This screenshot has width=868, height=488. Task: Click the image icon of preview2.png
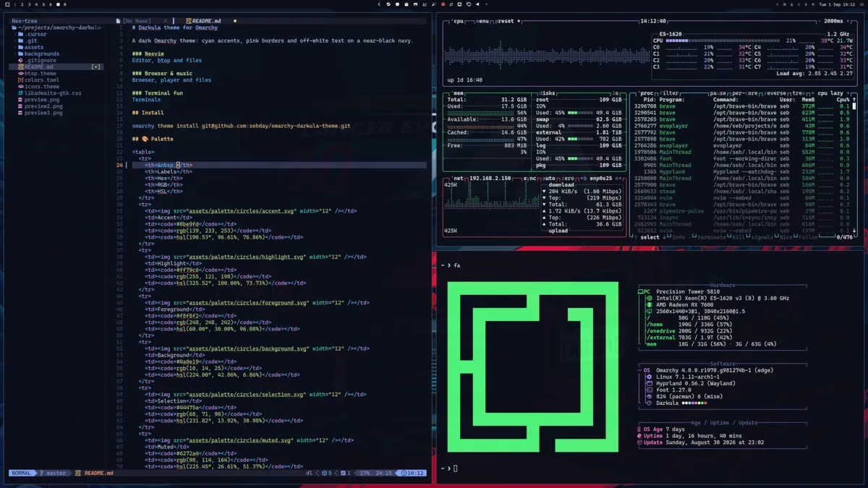click(22, 106)
